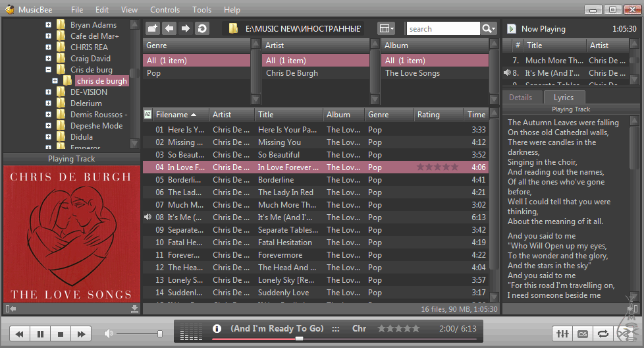Open the Controls menu

(x=165, y=9)
